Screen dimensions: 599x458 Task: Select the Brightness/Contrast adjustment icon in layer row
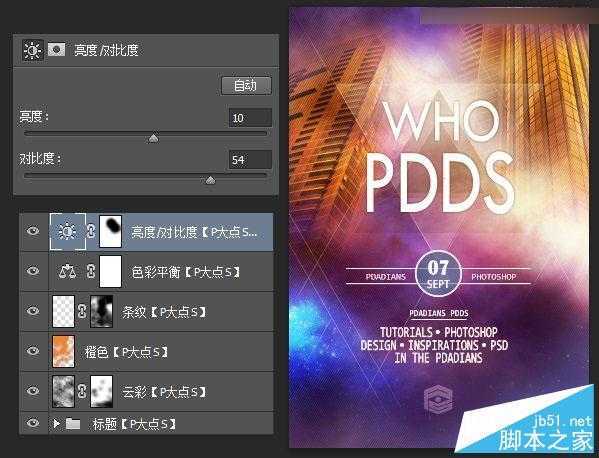pyautogui.click(x=68, y=231)
